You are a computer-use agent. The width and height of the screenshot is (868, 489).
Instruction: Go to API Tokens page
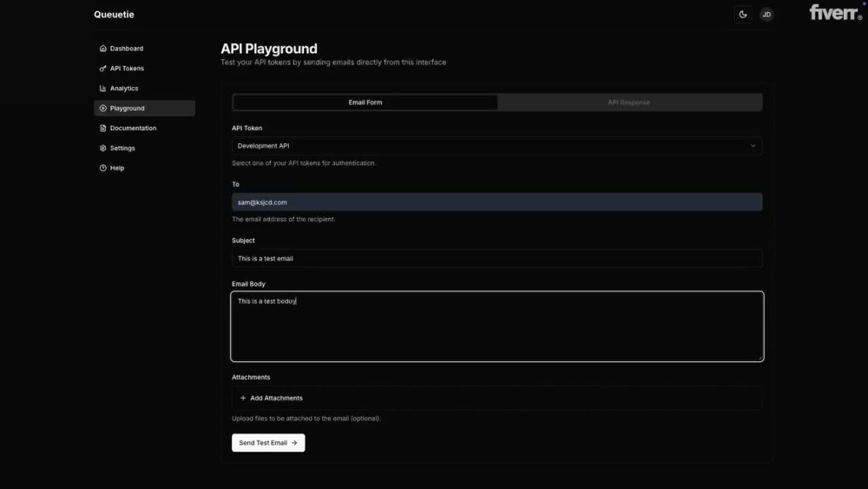point(144,69)
